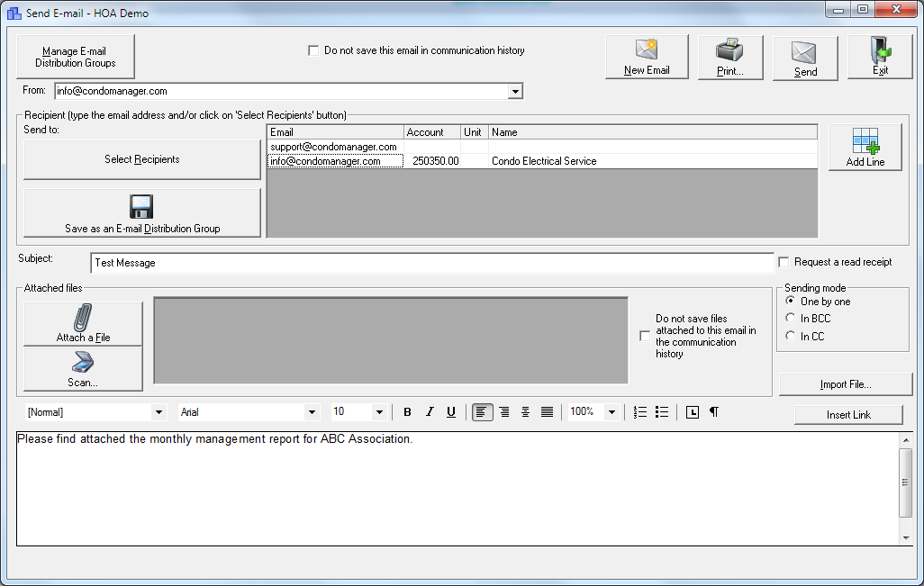Open the zoom percentage dropdown
Image resolution: width=924 pixels, height=586 pixels.
tap(612, 411)
